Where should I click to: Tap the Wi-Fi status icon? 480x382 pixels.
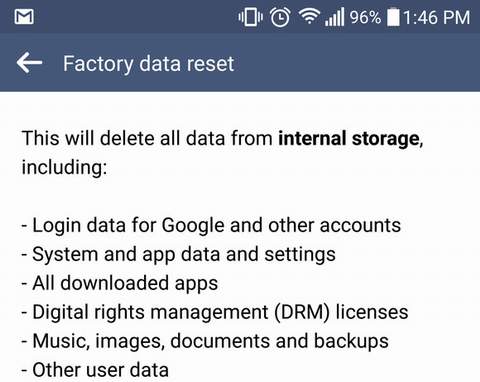pos(309,16)
